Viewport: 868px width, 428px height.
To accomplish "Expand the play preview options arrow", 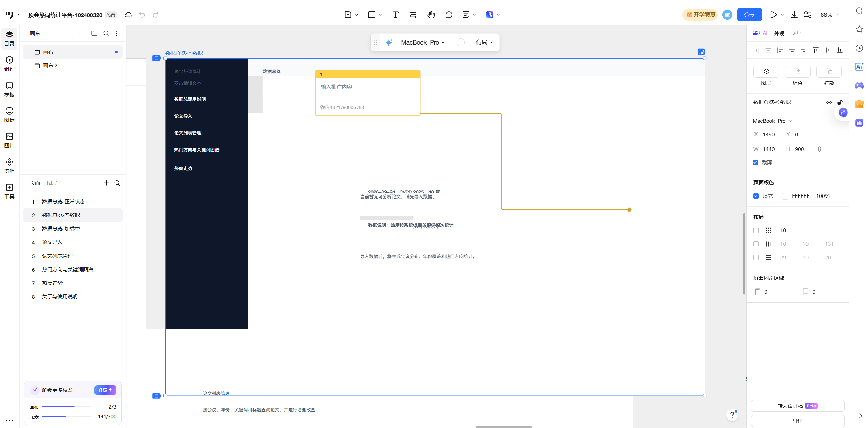I will click(782, 15).
